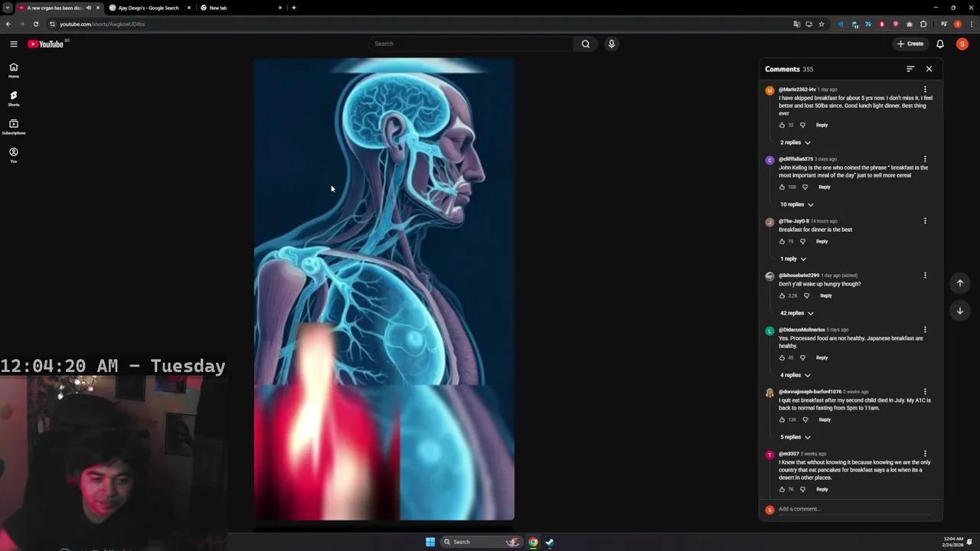Like the comment by @donnajoseph-barford1076
Image resolution: width=980 pixels, height=551 pixels.
click(782, 419)
